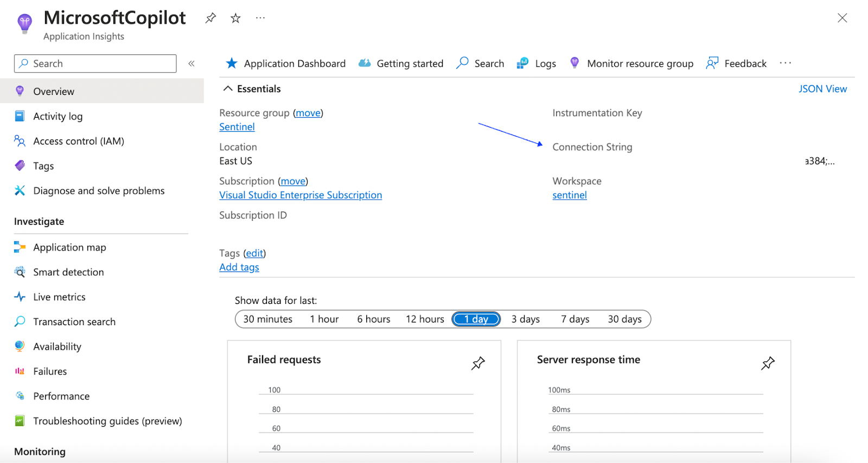Click the Troubleshooting guides icon

pos(20,421)
